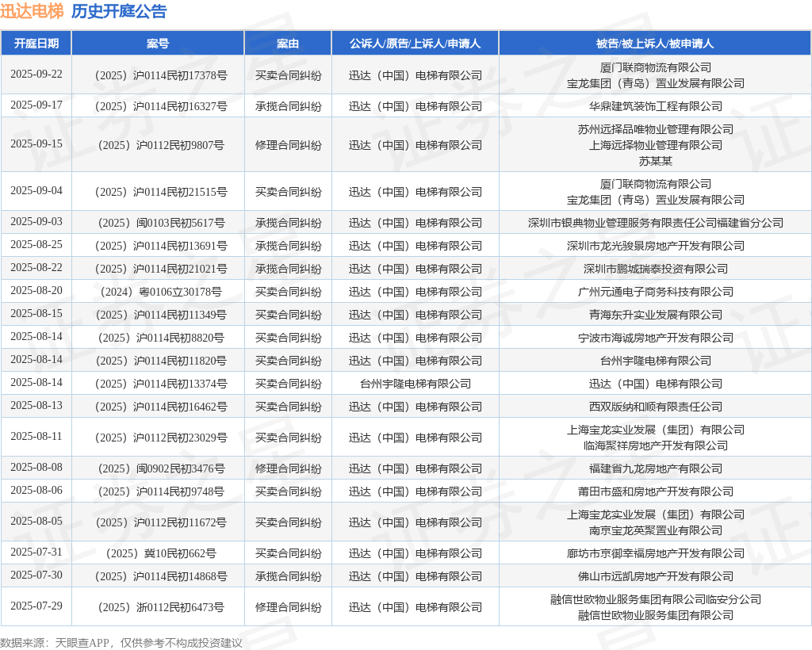This screenshot has height=650, width=812.
Task: Select case number 沪0114民初16462号
Action: click(x=161, y=406)
